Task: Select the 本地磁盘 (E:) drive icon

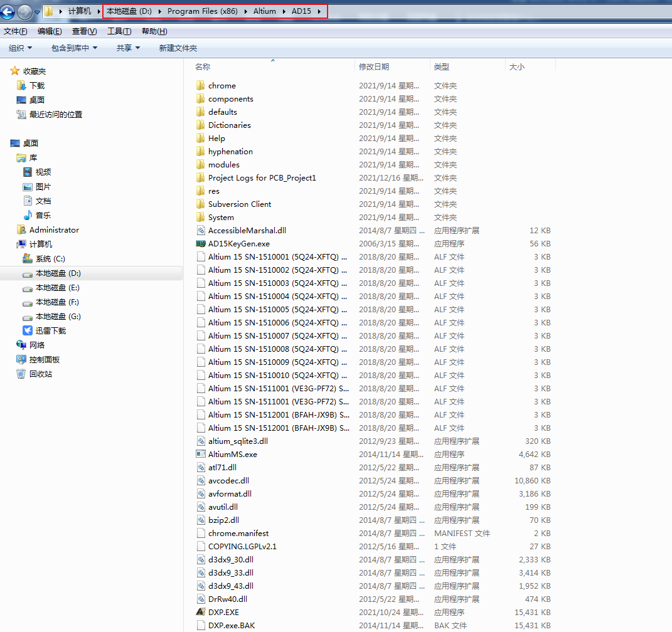Action: pyautogui.click(x=28, y=288)
